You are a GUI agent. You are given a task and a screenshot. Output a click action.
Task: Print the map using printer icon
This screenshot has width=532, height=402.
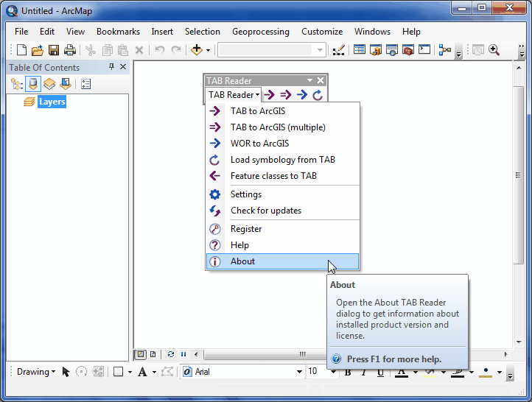(70, 50)
